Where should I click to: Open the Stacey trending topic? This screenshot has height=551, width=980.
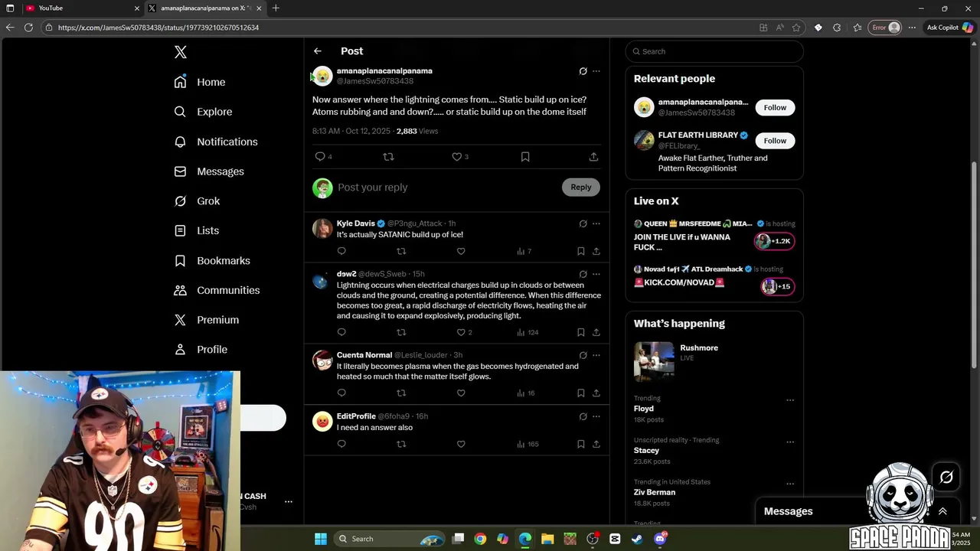[646, 451]
